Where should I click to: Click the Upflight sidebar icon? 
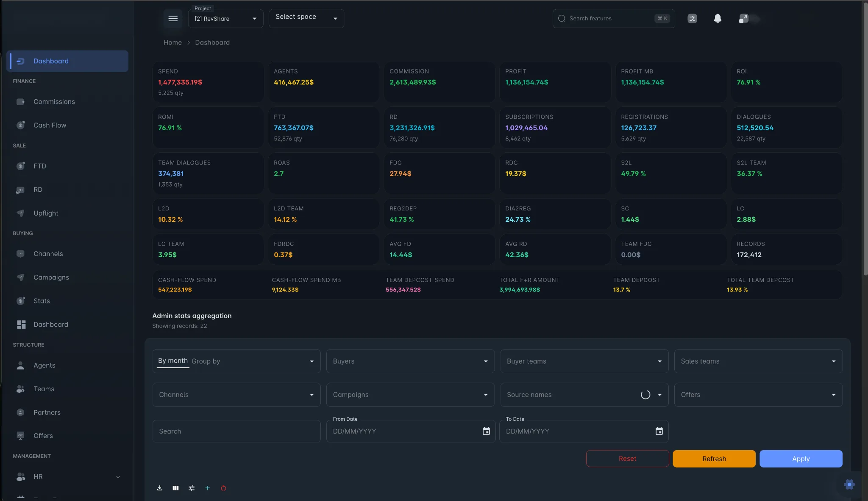[20, 213]
